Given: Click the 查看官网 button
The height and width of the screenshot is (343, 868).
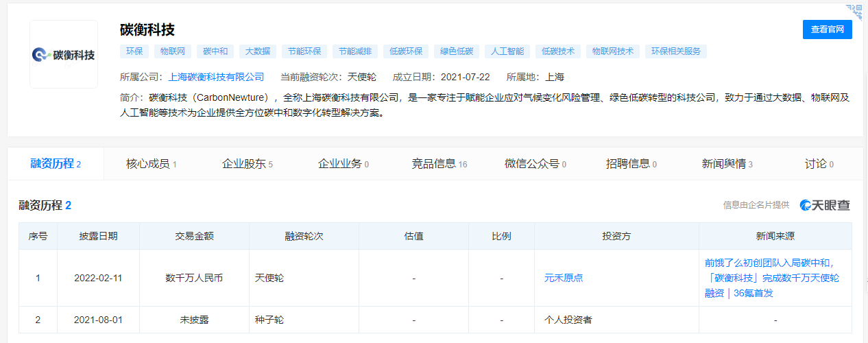Looking at the screenshot, I should (828, 29).
